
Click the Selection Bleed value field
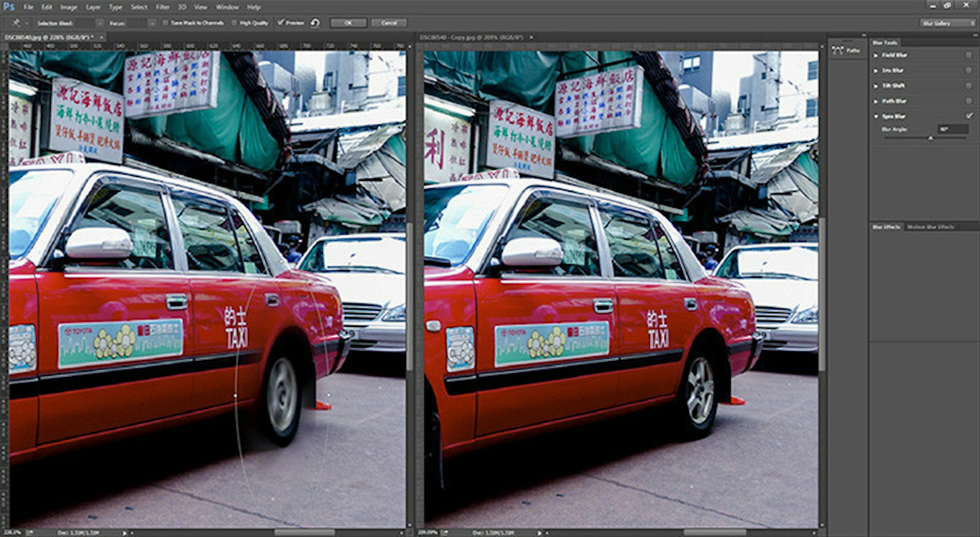tap(85, 23)
